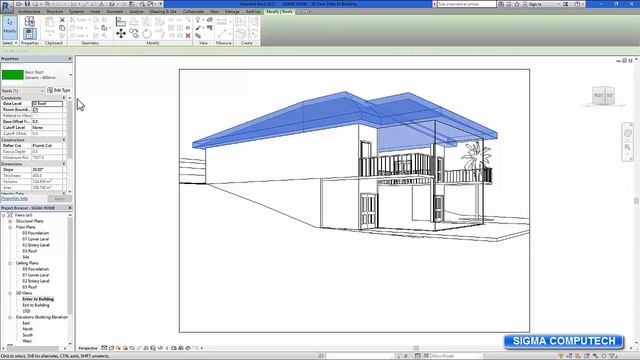640x360 pixels.
Task: Toggle the Properties palette ribbon button
Action: (29, 33)
